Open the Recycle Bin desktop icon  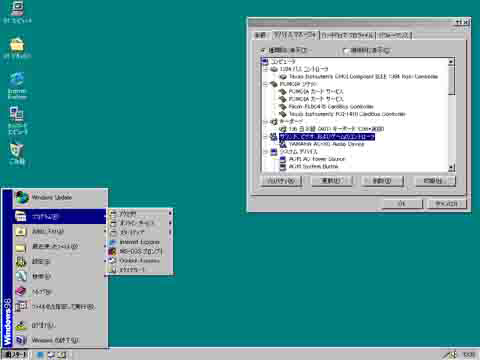coord(17,154)
